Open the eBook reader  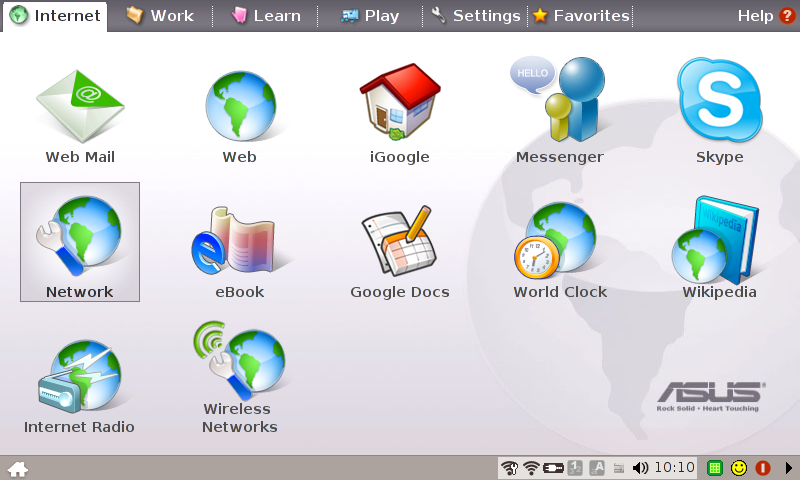click(240, 252)
